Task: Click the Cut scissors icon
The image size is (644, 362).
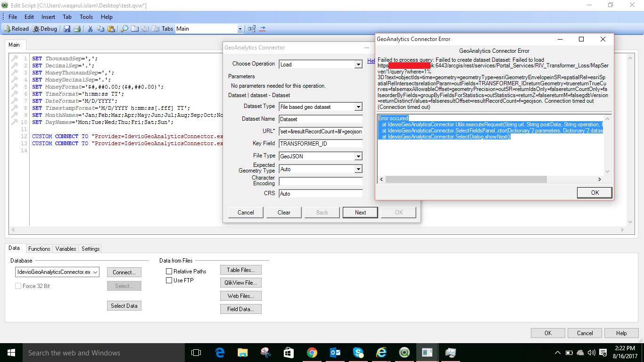Action: (x=91, y=29)
